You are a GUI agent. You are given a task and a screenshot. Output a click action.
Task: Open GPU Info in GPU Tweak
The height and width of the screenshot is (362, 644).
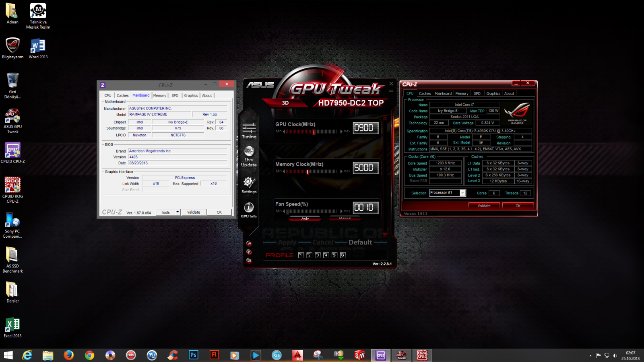pyautogui.click(x=249, y=210)
